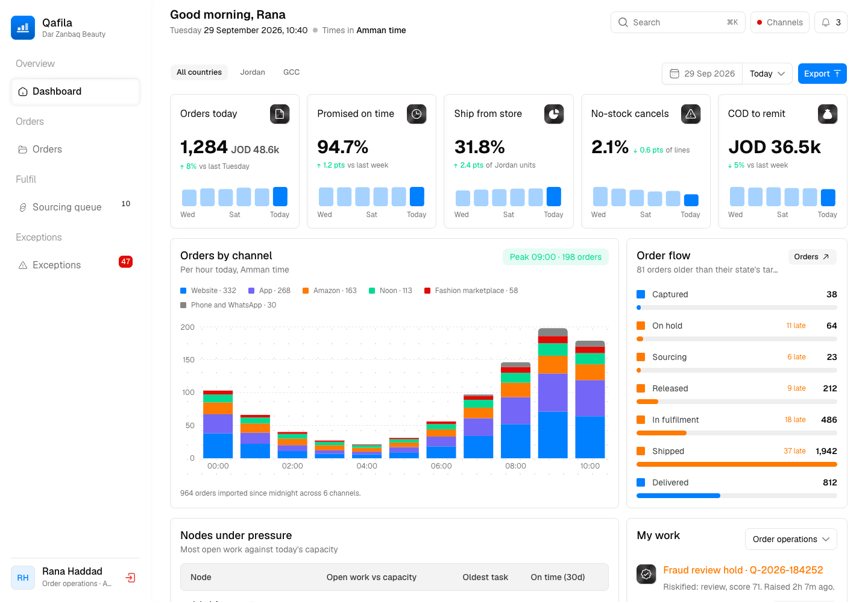This screenshot has width=868, height=603.
Task: Click the Ship from store pie icon
Action: coord(554,114)
